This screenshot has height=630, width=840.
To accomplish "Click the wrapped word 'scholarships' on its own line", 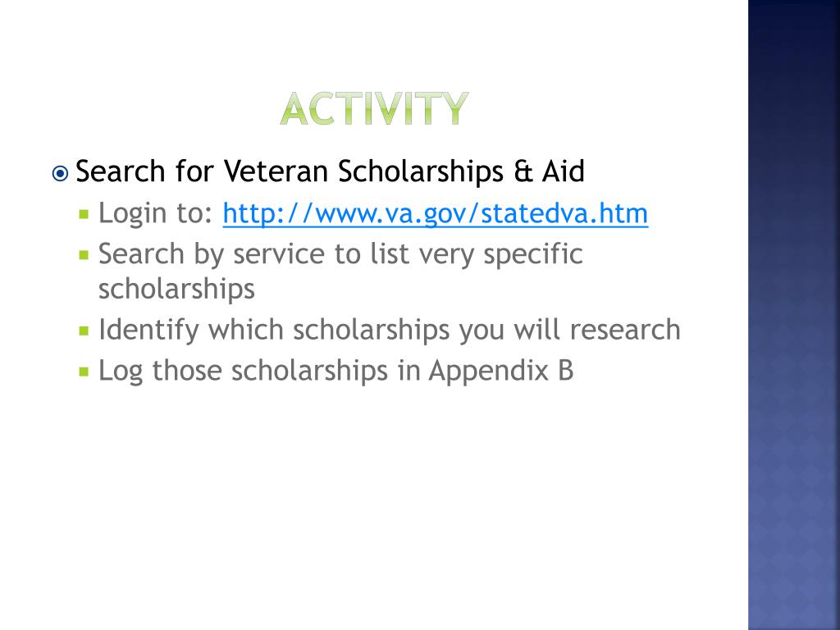I will coord(176,290).
